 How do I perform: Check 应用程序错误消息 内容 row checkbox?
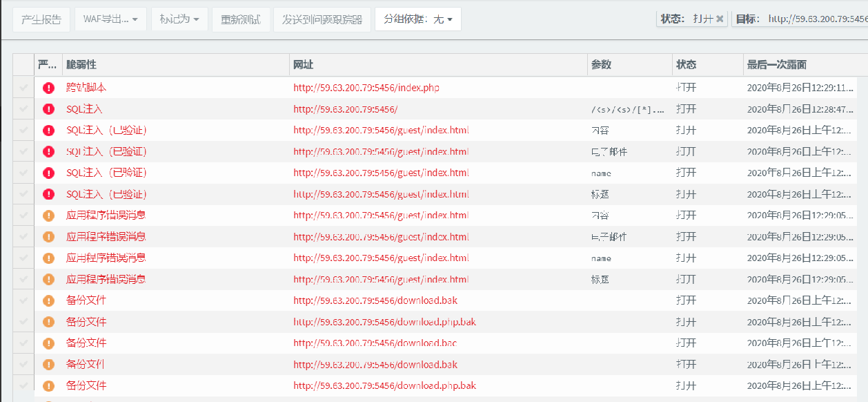23,216
